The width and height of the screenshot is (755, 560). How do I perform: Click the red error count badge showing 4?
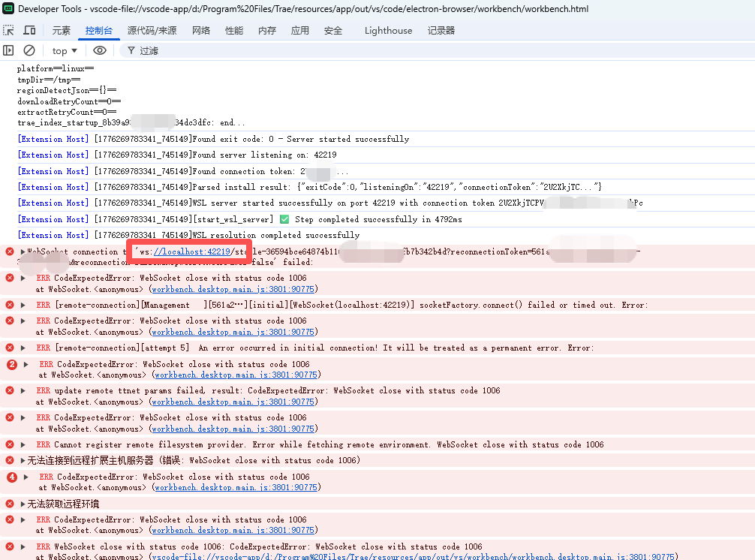pos(11,477)
